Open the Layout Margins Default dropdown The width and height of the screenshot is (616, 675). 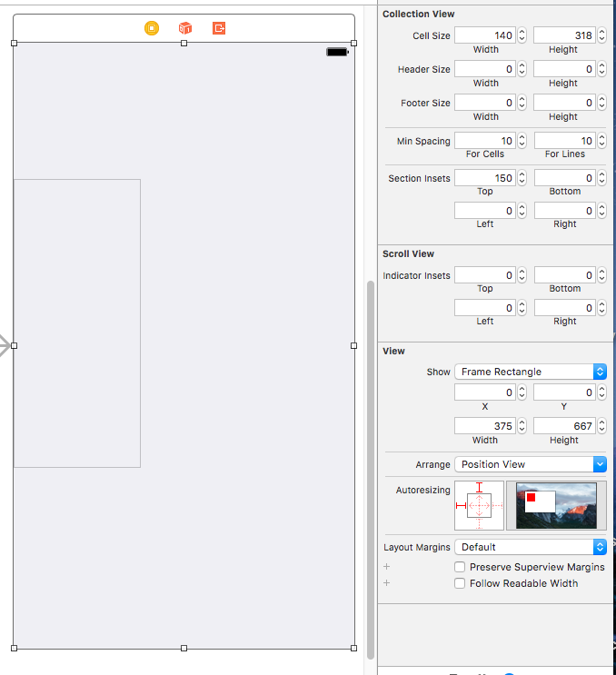point(531,547)
